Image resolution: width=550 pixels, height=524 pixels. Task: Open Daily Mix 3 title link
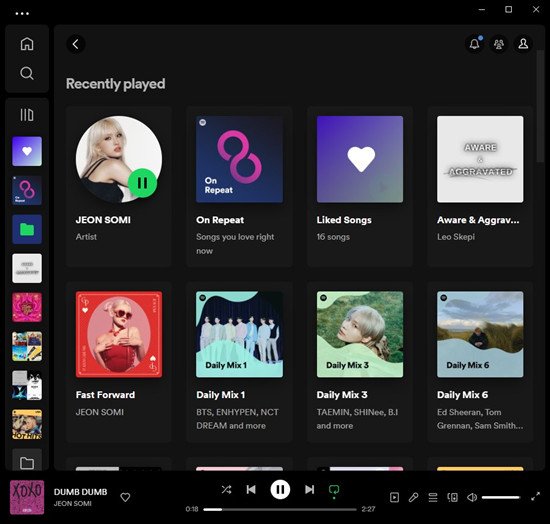(x=342, y=395)
